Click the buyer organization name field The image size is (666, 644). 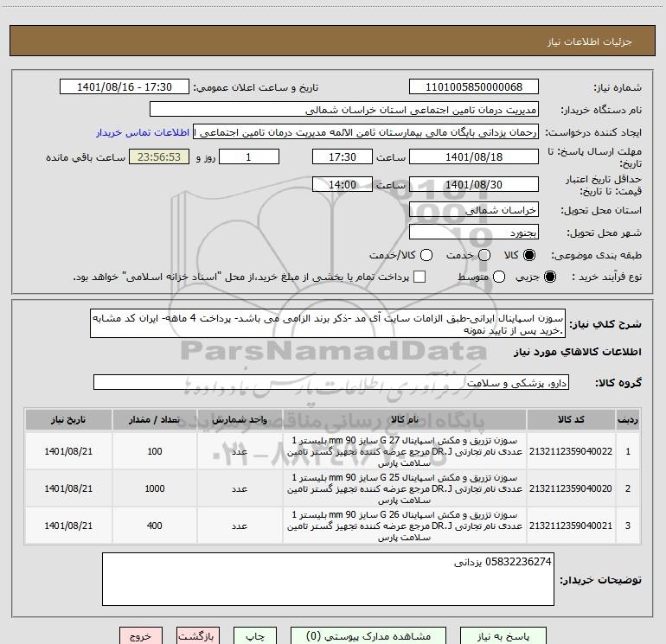[344, 109]
